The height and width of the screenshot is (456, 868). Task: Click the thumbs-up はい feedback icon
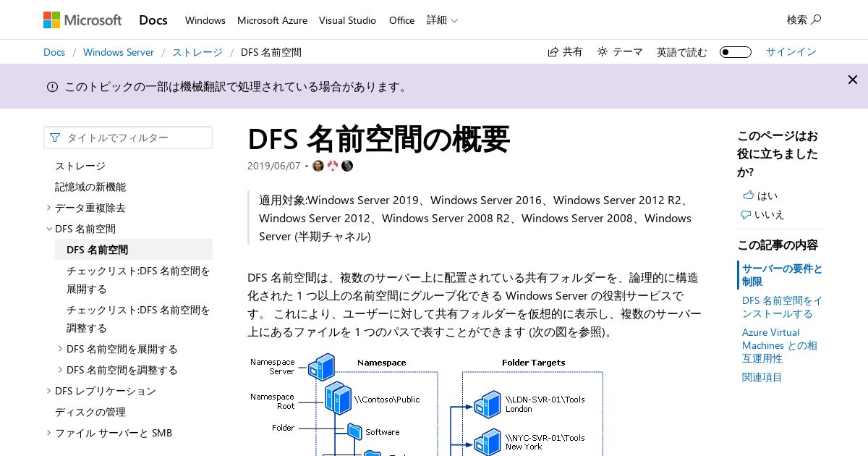tap(748, 195)
